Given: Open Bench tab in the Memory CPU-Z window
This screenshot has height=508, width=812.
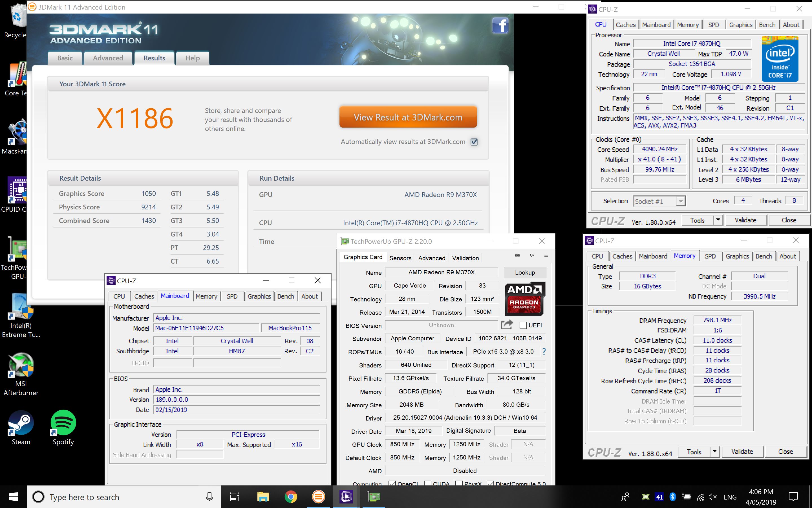Looking at the screenshot, I should [x=764, y=256].
